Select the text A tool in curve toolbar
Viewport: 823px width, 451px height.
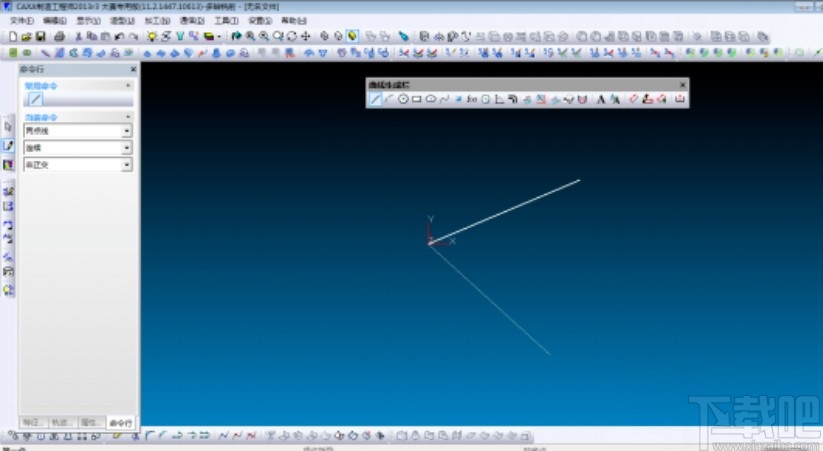tap(601, 99)
